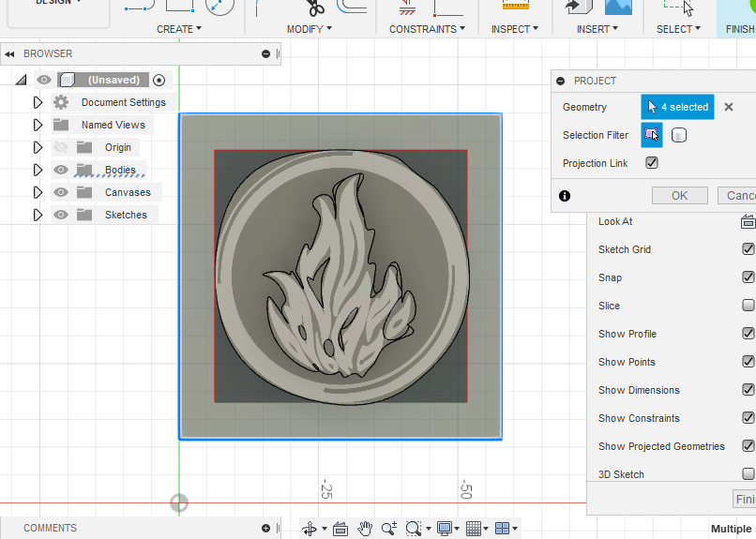Click the info icon in PROJECT dialog
756x539 pixels.
point(565,196)
